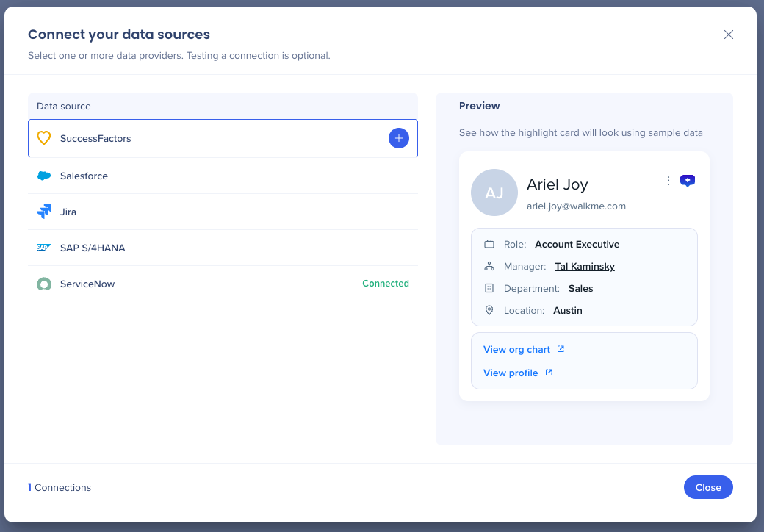Viewport: 764px width, 532px height.
Task: Open the View org chart link
Action: pos(516,349)
